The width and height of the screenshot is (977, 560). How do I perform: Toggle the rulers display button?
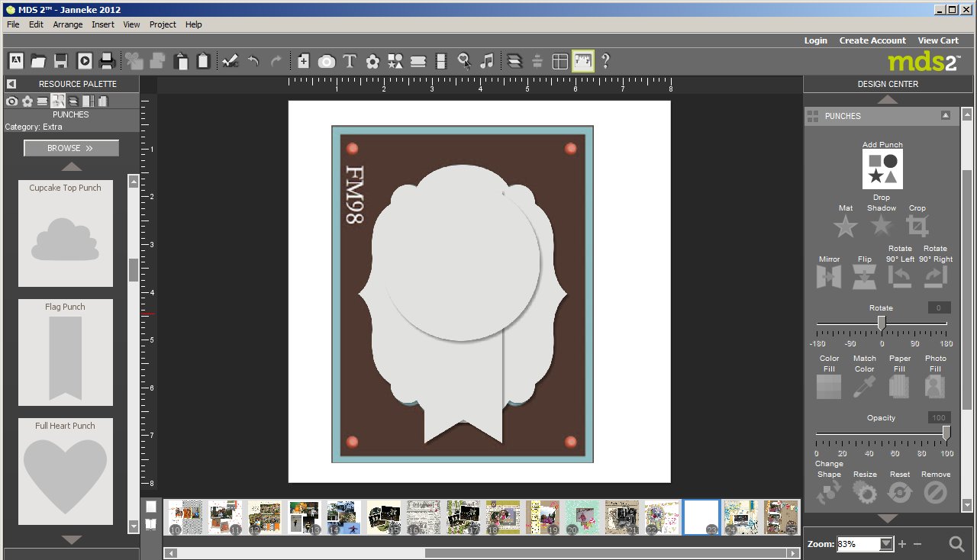click(583, 61)
